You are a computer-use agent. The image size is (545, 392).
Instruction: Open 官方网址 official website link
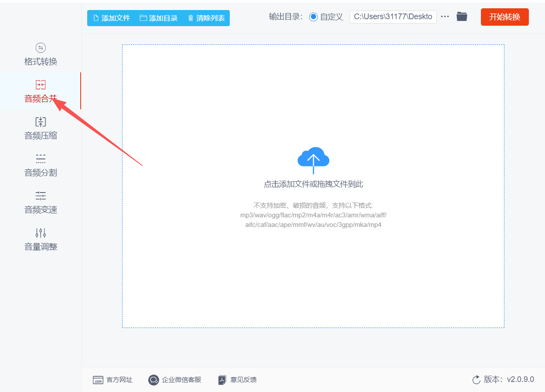pyautogui.click(x=112, y=380)
